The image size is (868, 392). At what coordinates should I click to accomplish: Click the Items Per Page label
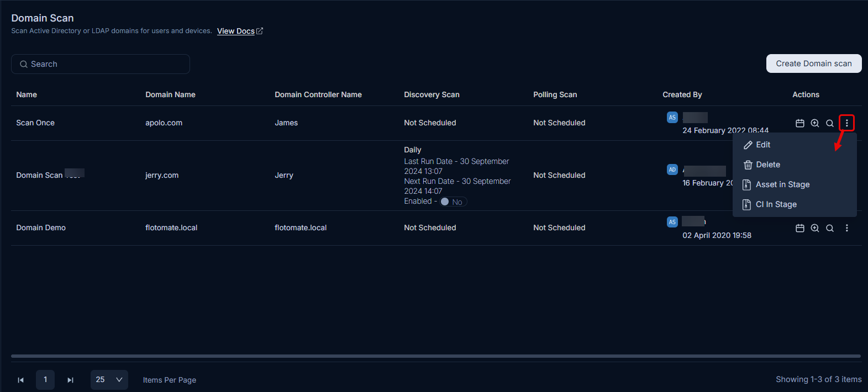(x=170, y=380)
